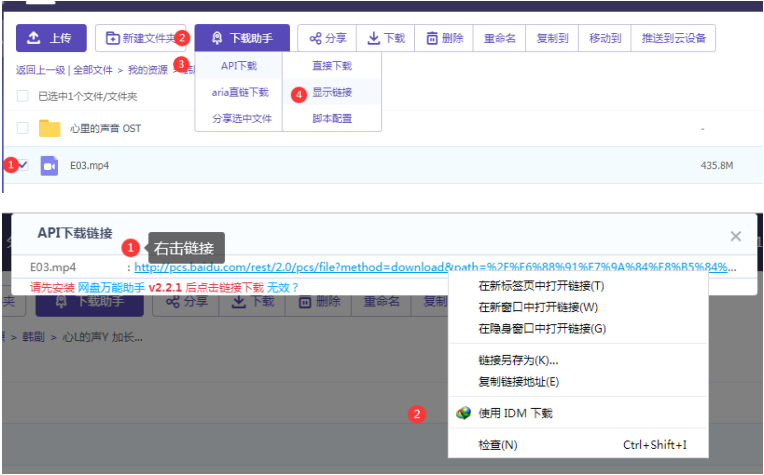Open the 网盘万能助手 install link
The height and width of the screenshot is (475, 764).
[x=112, y=287]
